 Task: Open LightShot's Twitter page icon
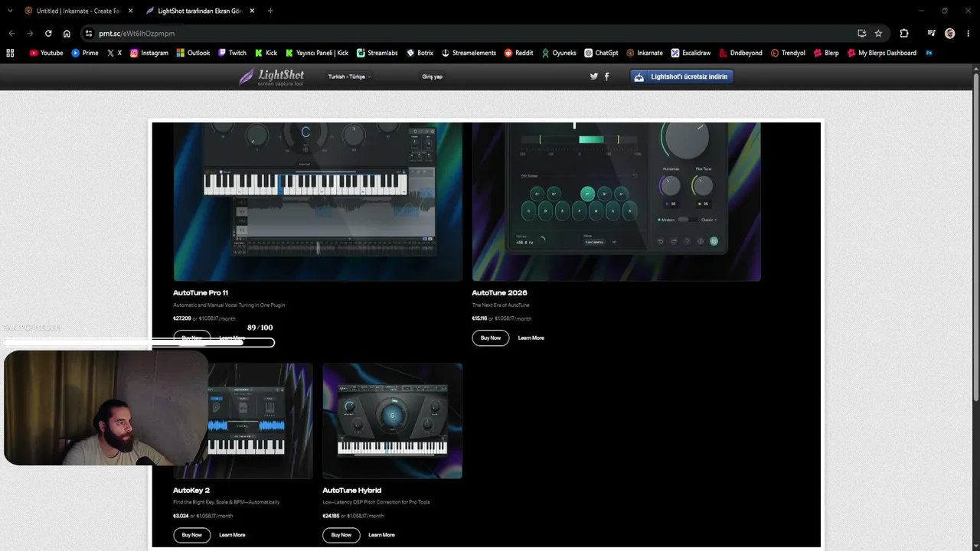click(593, 77)
